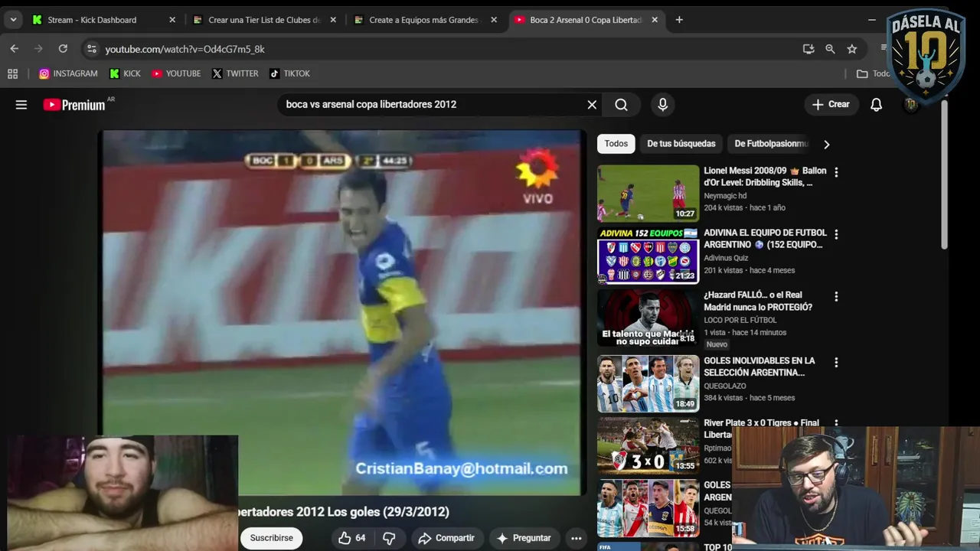Open River Plate 3 x 0 Tigres thumbnail
Viewport: 980px width, 551px height.
[x=648, y=445]
